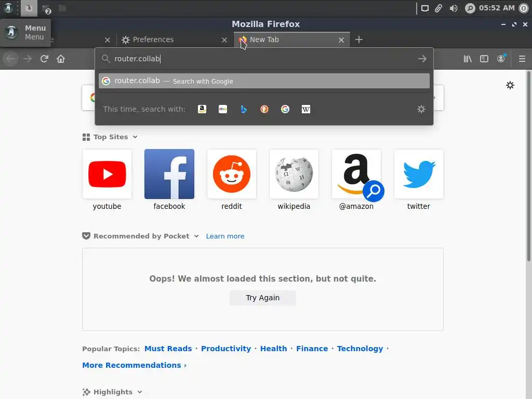532x399 pixels.
Task: Search this time with Google icon
Action: tap(285, 109)
